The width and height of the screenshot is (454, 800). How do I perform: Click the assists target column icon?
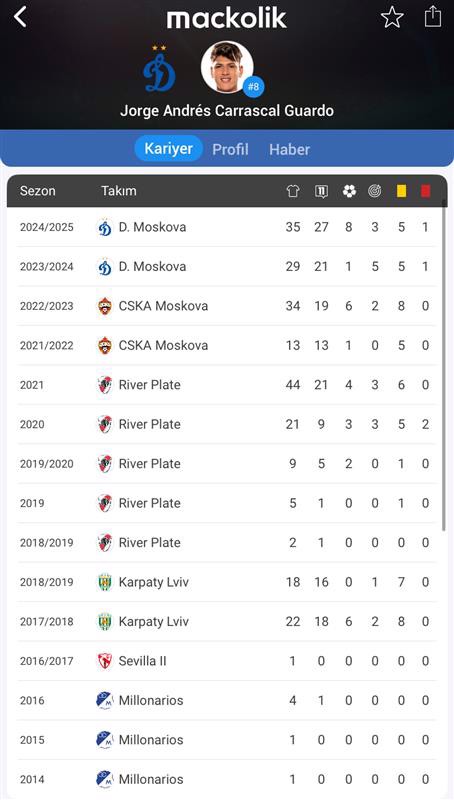click(375, 191)
